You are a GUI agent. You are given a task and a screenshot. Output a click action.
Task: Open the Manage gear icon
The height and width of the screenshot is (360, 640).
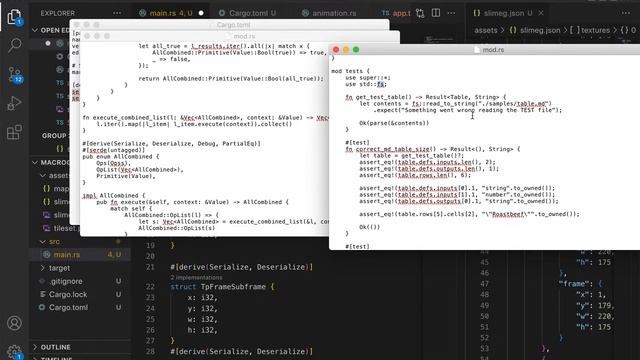[x=14, y=351]
